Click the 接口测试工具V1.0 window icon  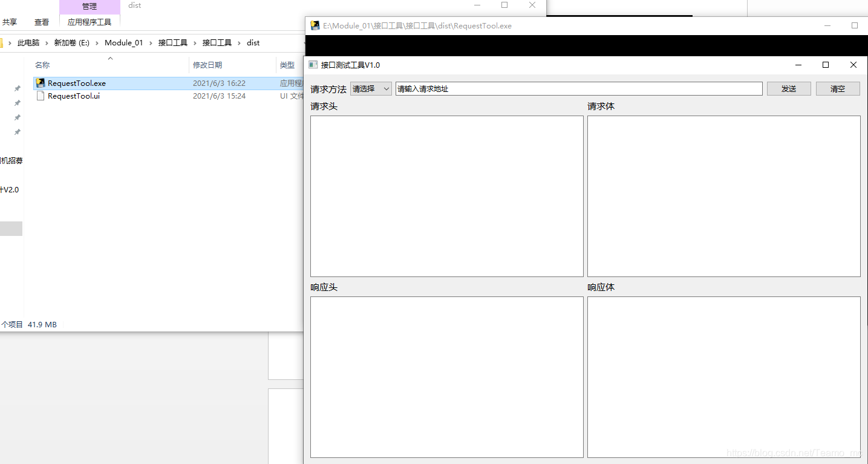coord(313,65)
